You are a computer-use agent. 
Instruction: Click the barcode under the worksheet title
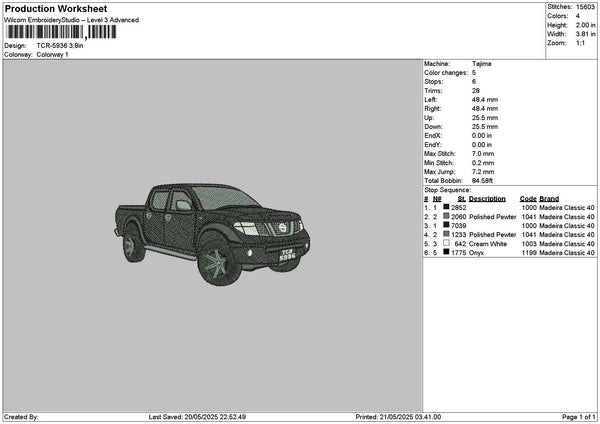tap(61, 32)
